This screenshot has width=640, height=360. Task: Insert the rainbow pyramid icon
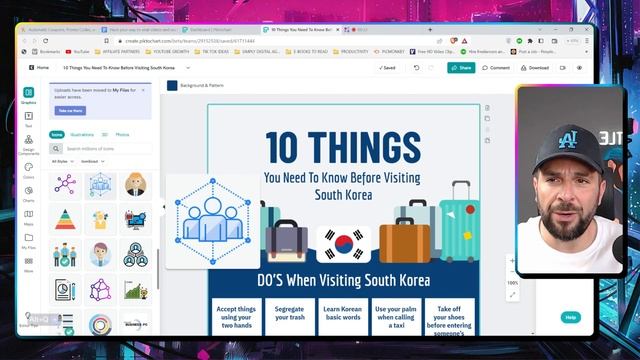[x=65, y=220]
